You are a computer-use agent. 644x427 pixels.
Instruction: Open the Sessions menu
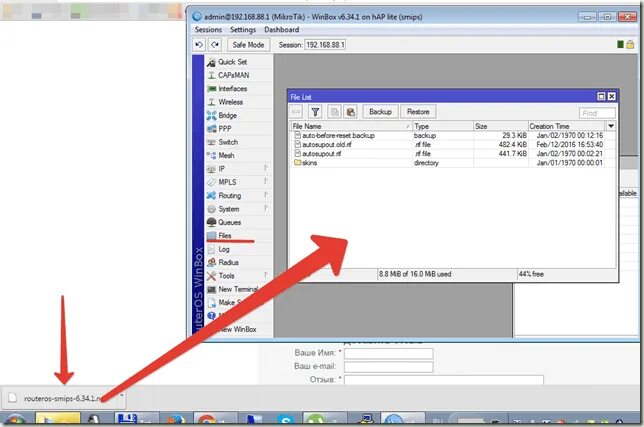point(208,30)
